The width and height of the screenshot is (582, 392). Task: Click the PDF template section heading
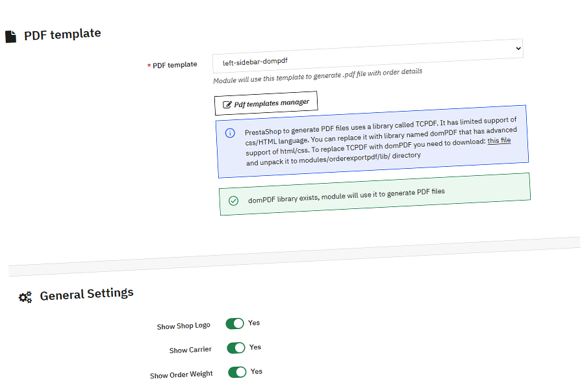(62, 34)
